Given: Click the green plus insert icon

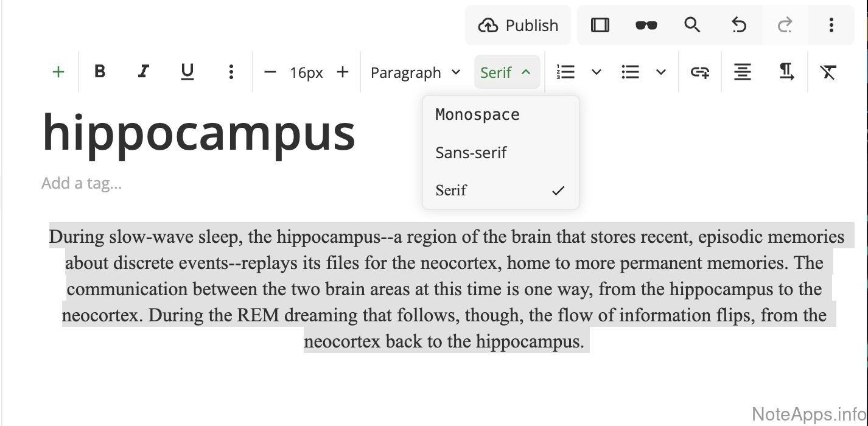Looking at the screenshot, I should 58,72.
